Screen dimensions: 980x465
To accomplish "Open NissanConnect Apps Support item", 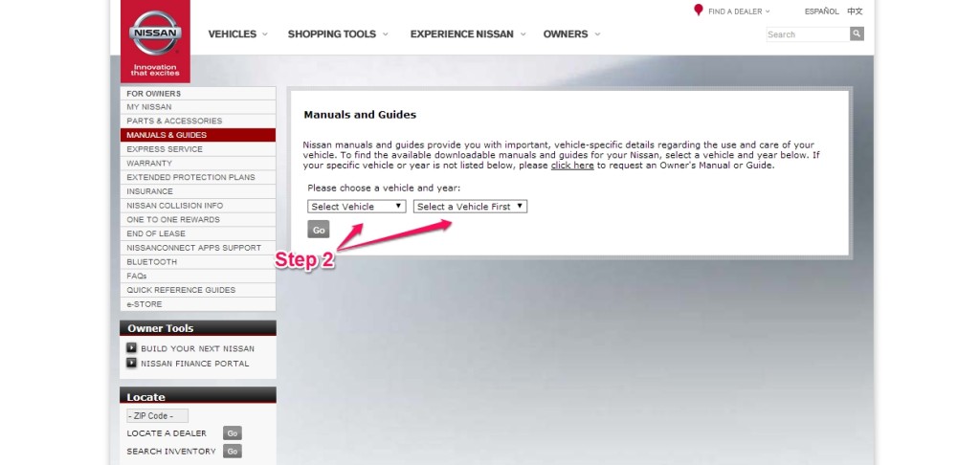I will click(197, 248).
